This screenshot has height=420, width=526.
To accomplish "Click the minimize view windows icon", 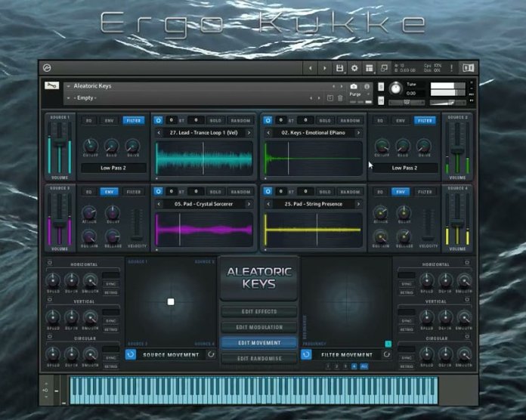I will point(384,69).
